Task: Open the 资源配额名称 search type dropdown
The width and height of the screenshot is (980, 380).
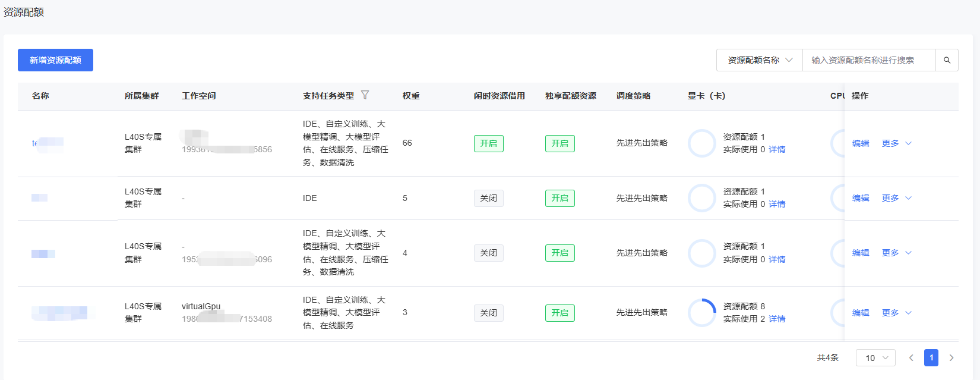Action: pyautogui.click(x=760, y=60)
